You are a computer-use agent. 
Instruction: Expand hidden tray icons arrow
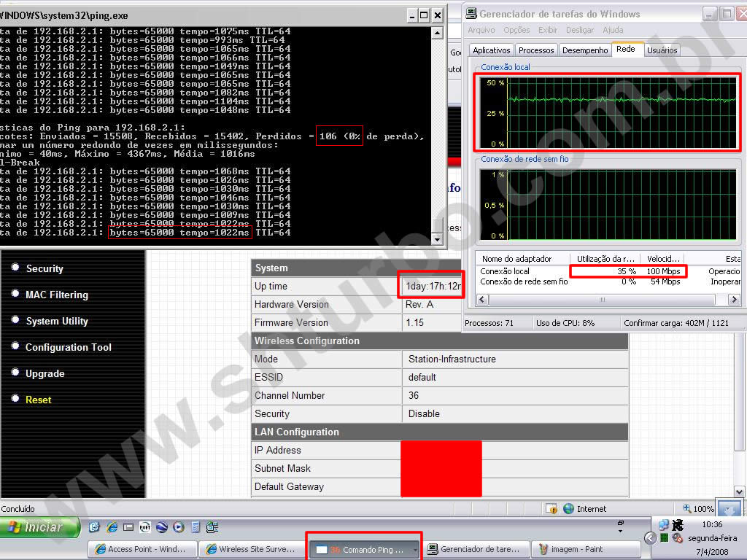pyautogui.click(x=650, y=538)
